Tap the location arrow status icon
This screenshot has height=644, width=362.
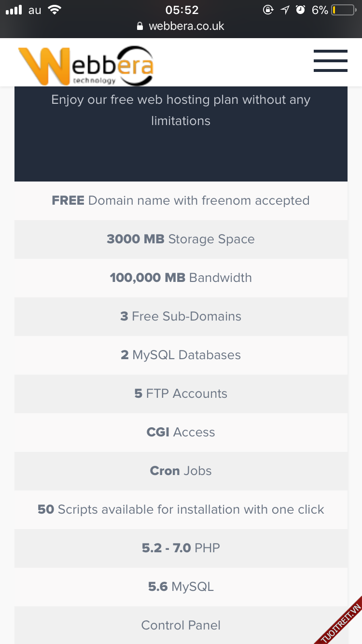285,10
